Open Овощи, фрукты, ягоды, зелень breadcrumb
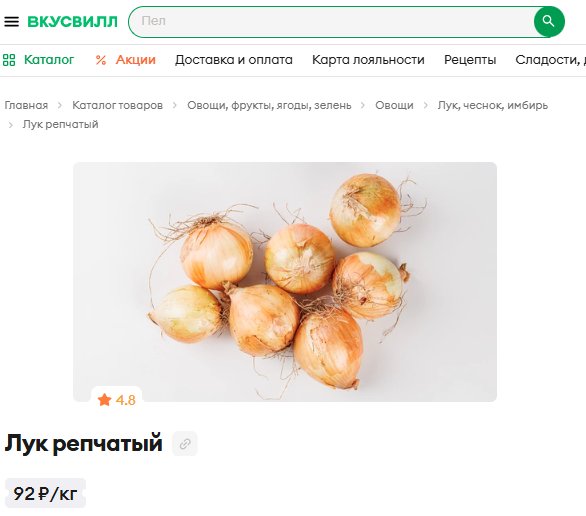 [269, 105]
